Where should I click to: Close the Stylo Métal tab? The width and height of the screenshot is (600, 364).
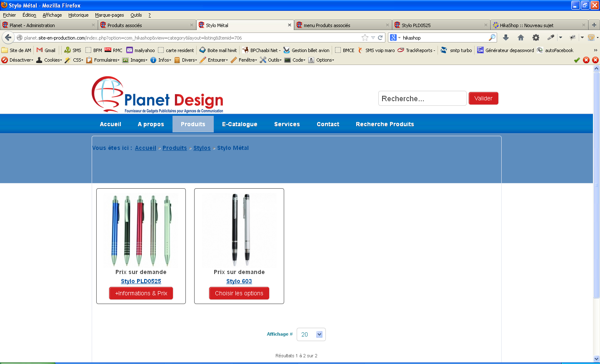click(290, 25)
